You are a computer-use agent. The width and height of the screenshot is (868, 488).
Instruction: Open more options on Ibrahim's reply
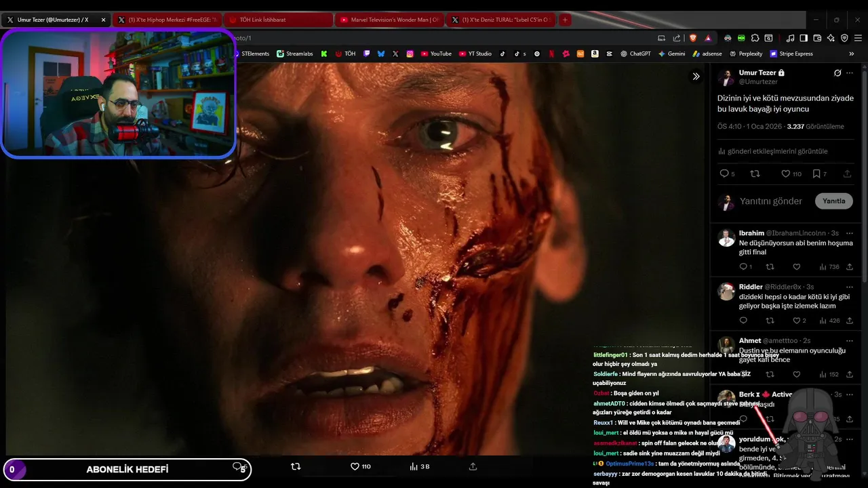tap(850, 233)
